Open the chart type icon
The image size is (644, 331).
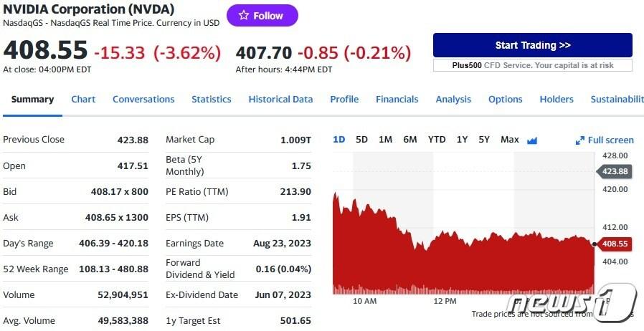pos(532,140)
